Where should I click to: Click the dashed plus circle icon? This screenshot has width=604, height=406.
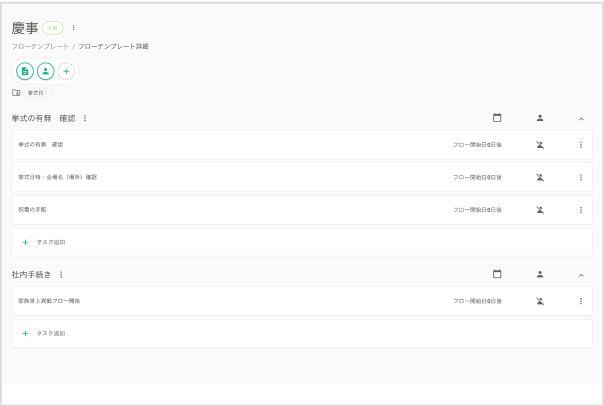pos(66,71)
